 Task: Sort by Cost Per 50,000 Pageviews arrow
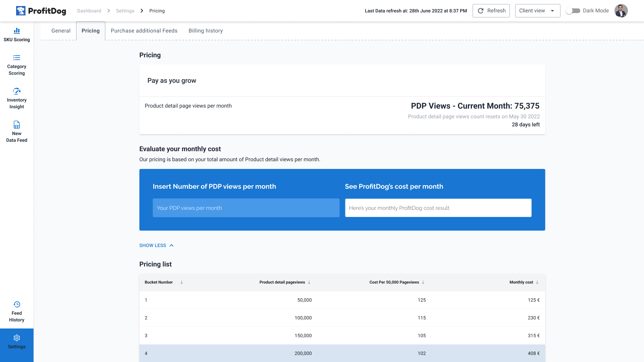point(423,282)
